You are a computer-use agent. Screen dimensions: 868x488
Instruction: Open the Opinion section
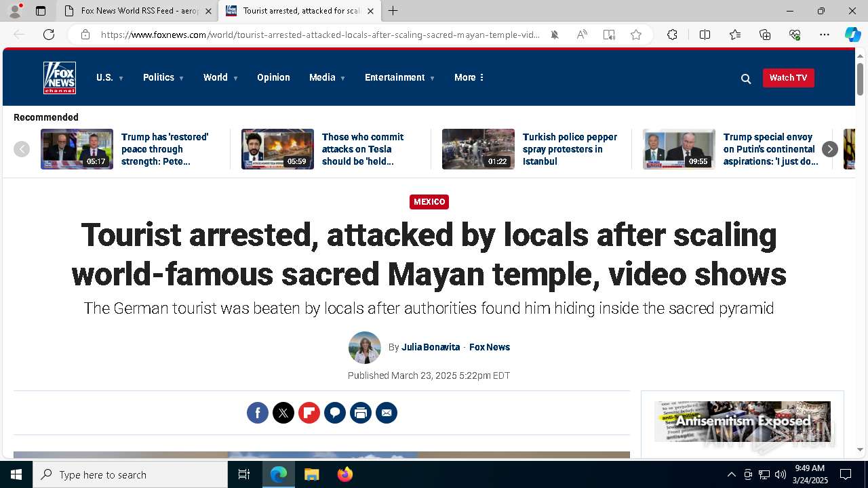[x=273, y=78]
